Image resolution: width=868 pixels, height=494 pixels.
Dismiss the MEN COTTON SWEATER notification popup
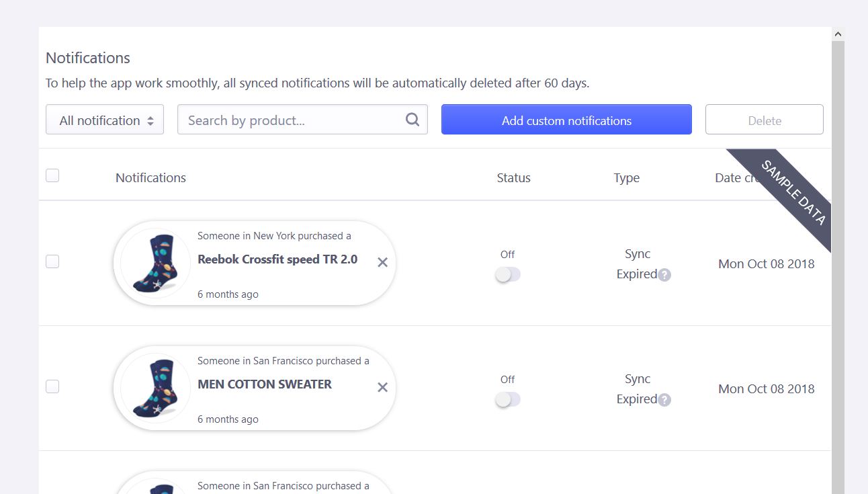point(382,387)
